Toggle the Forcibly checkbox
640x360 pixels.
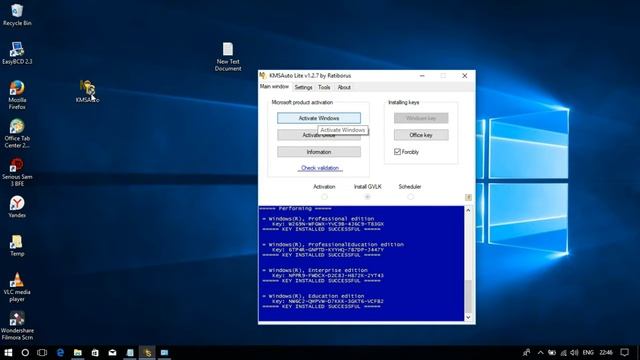click(x=397, y=151)
